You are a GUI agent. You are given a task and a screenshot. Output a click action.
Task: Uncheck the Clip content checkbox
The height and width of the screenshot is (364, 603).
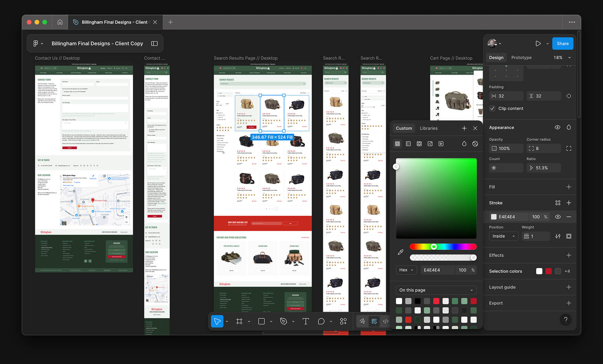tap(492, 108)
